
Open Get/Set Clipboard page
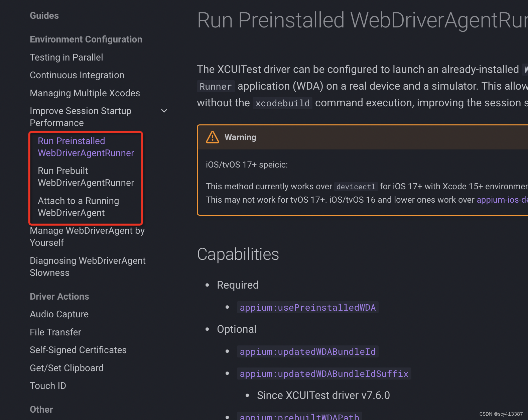(67, 368)
